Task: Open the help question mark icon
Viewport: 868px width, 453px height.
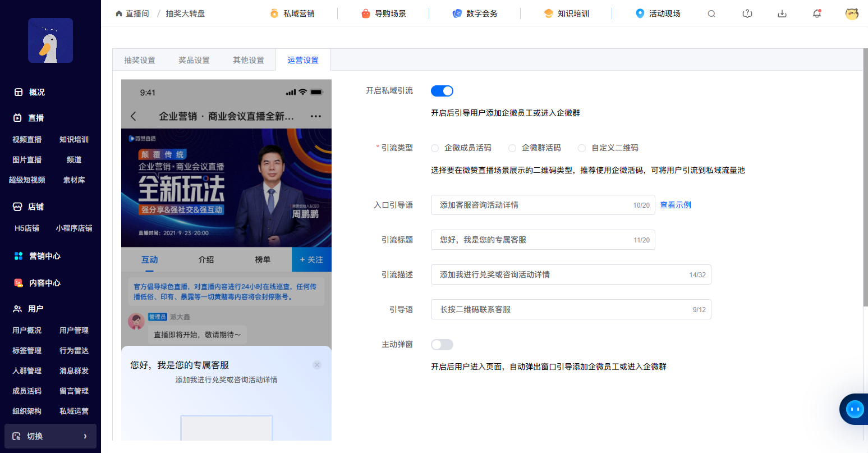Action: (x=747, y=14)
